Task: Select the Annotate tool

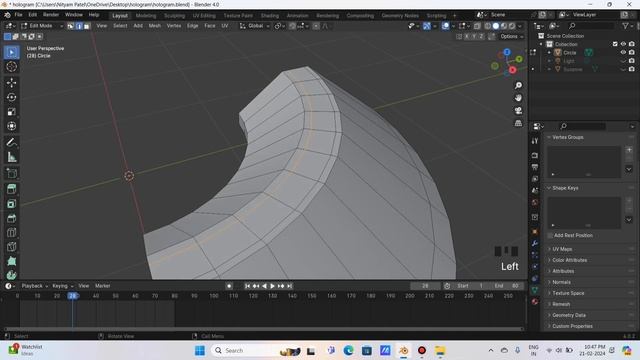Action: click(11, 142)
